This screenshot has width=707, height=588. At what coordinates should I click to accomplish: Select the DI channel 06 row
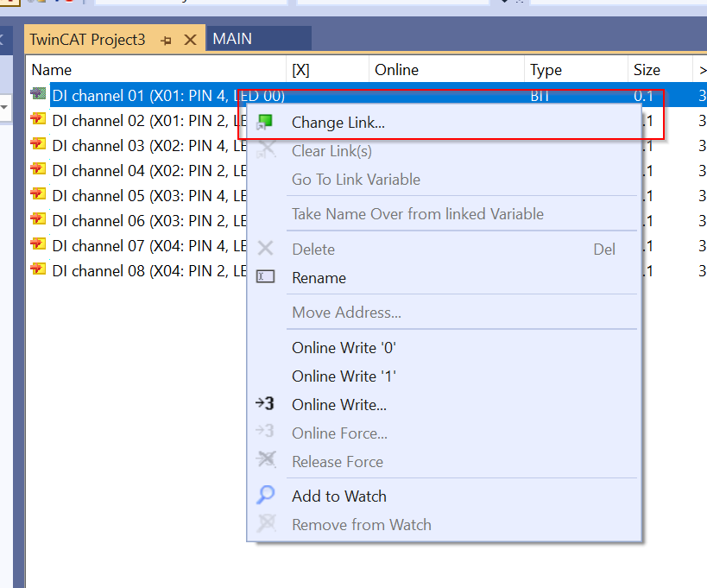click(149, 221)
